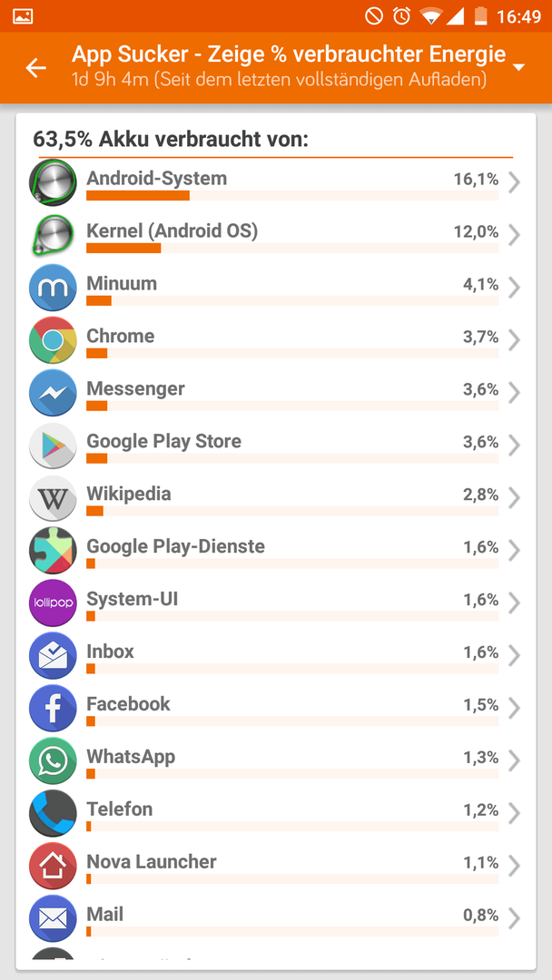
Task: Tap the Minuum keyboard icon
Action: pos(53,288)
